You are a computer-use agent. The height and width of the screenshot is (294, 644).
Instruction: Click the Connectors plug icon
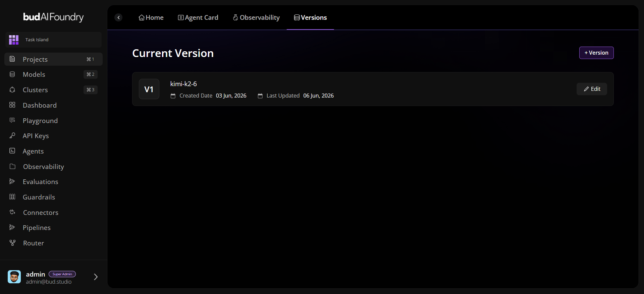coord(12,212)
